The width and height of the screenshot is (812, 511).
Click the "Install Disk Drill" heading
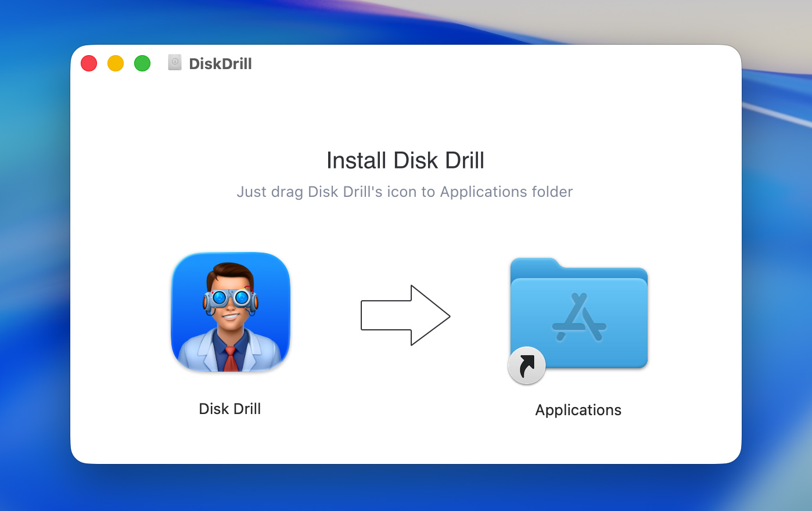[x=405, y=160]
